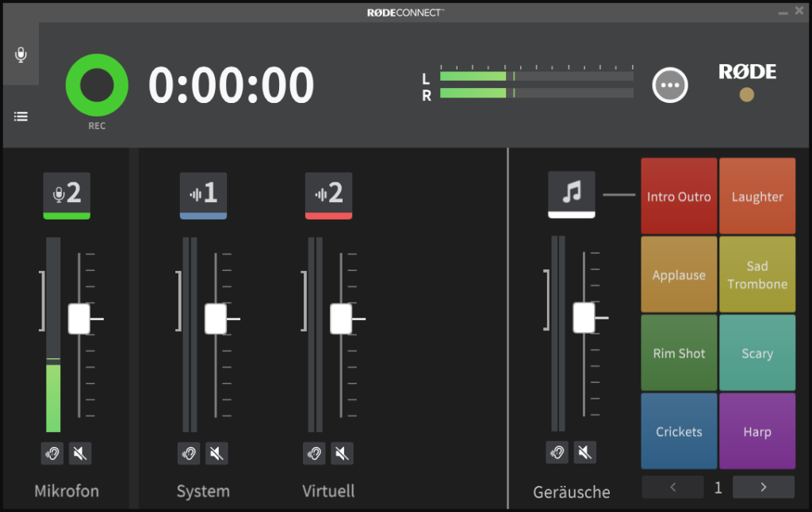Open the System channel 1 icon

(x=203, y=195)
